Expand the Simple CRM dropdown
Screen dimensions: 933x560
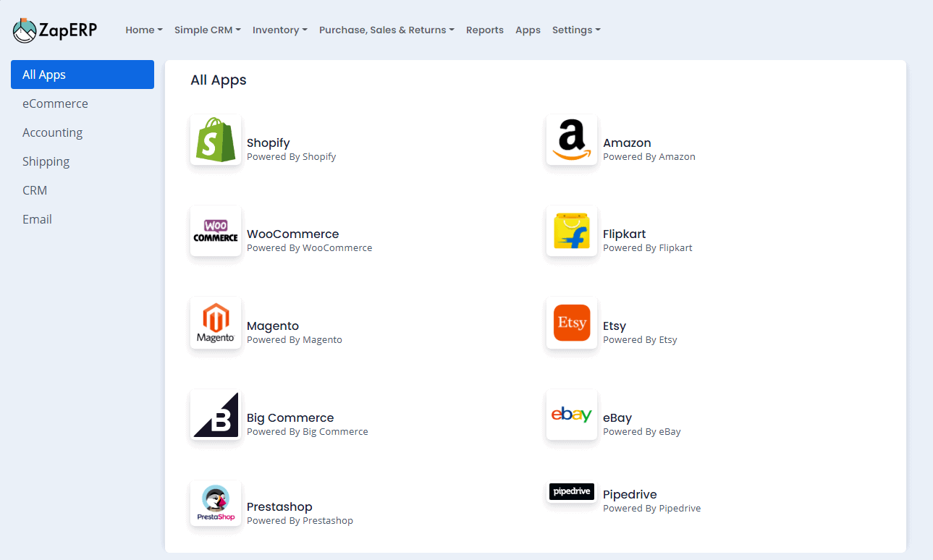tap(208, 30)
